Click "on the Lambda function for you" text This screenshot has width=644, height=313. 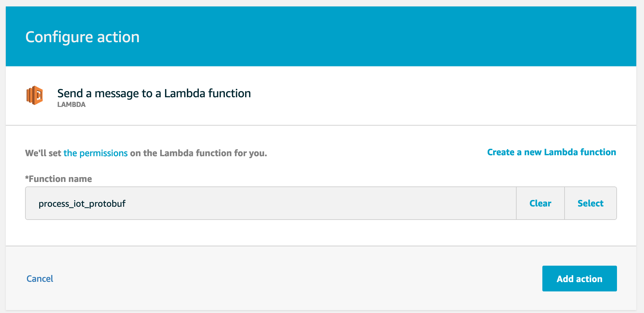pos(198,153)
